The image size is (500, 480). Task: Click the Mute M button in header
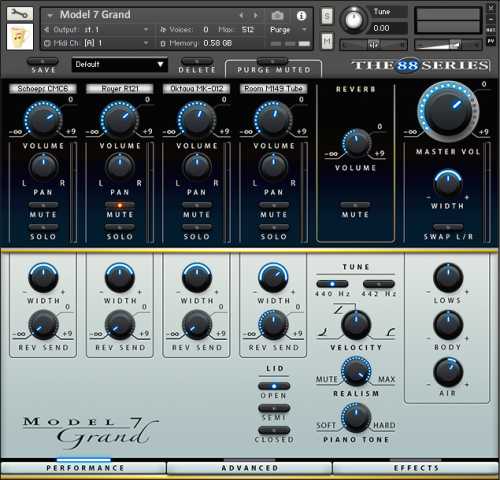tap(327, 41)
